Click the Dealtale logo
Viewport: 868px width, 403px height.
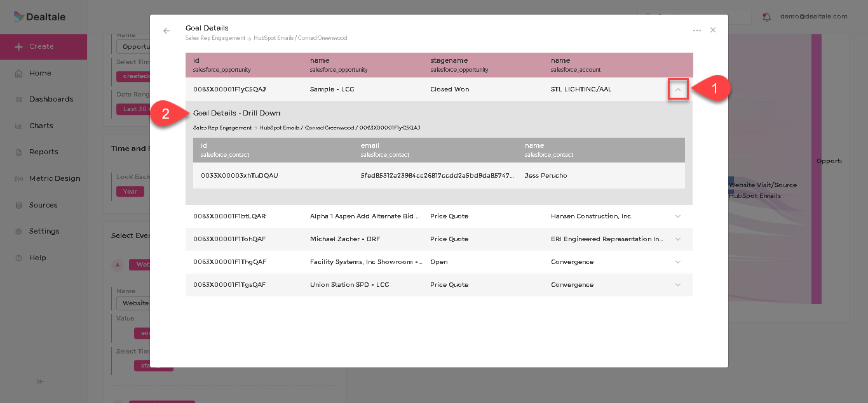[39, 17]
